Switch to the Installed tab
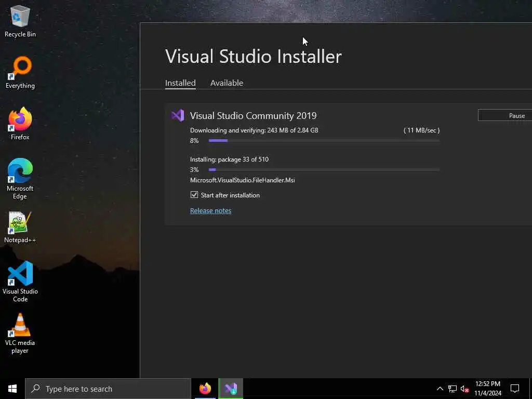Screen dimensions: 532x399 [x=180, y=83]
